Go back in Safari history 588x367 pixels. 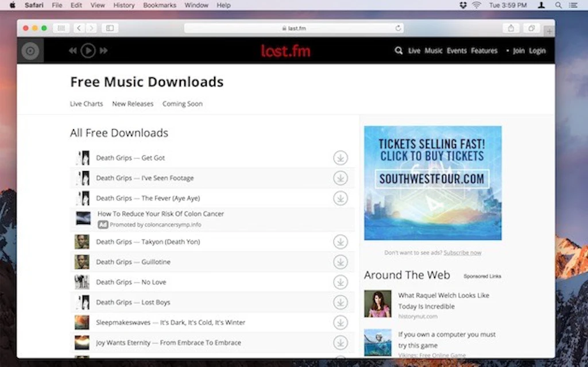pos(79,28)
